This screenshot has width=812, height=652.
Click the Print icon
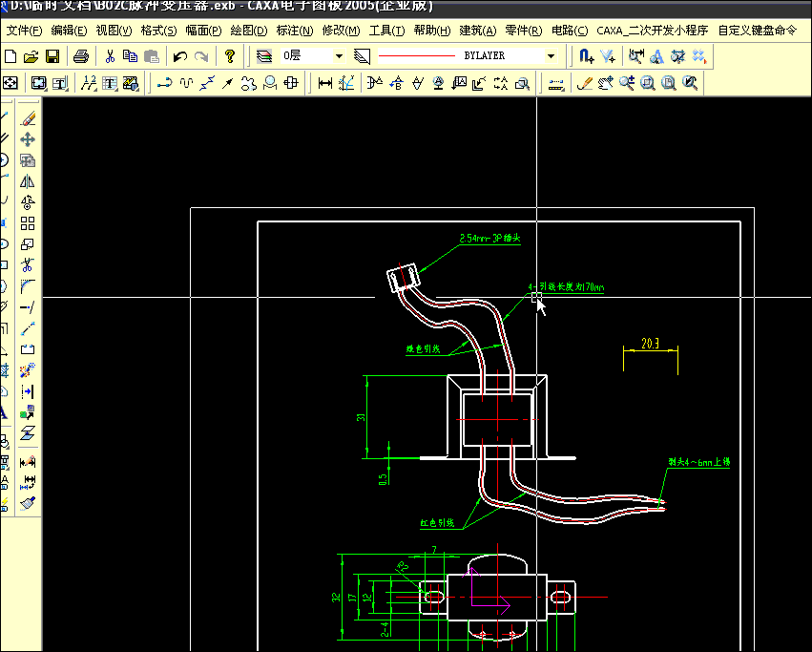(81, 56)
